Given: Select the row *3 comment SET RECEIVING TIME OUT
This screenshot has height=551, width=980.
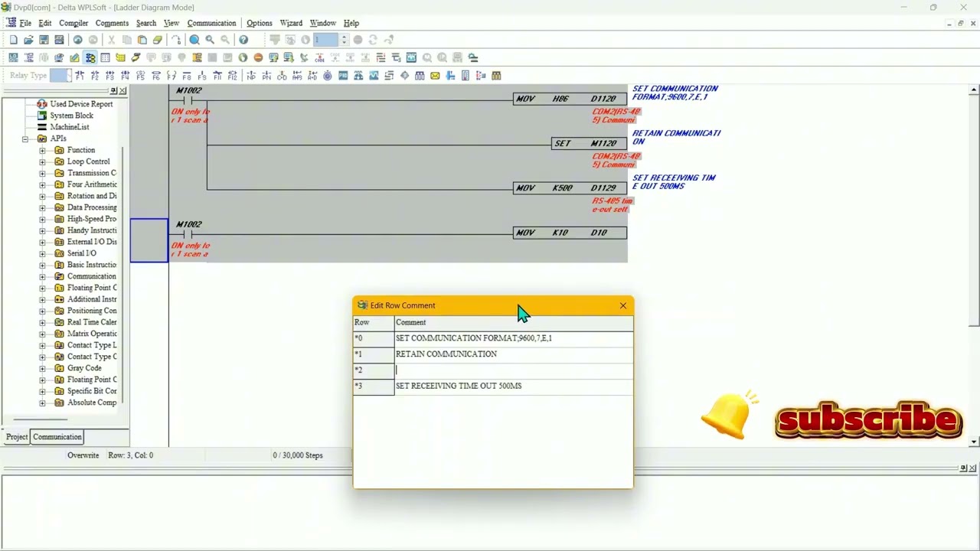Looking at the screenshot, I should [514, 386].
